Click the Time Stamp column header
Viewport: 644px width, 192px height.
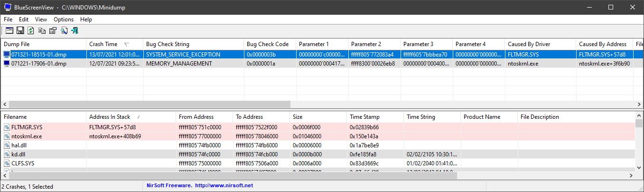pos(375,117)
